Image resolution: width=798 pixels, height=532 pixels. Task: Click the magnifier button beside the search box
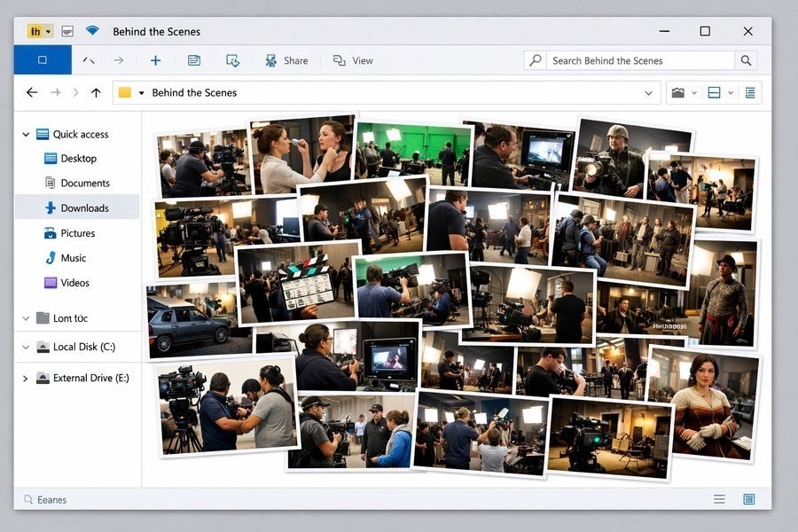746,60
